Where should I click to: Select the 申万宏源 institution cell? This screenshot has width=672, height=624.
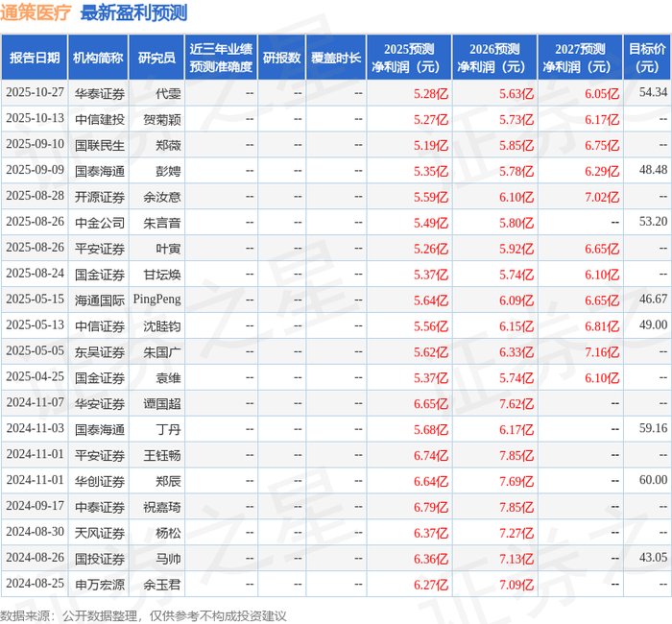coord(100,585)
